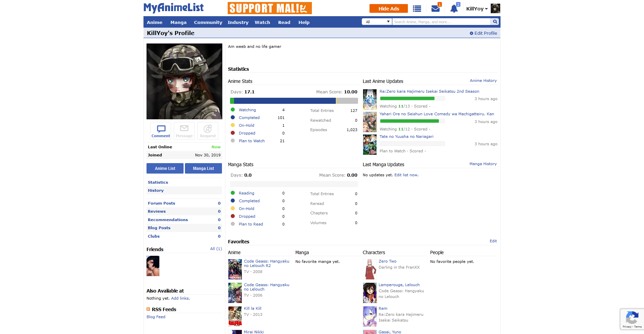Open the Manga menu
644x334 pixels.
(179, 22)
